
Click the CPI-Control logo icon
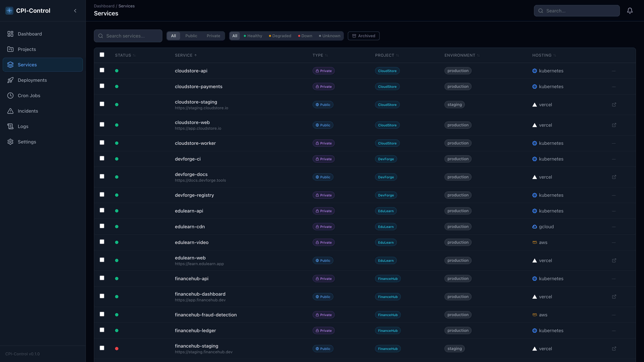pos(9,11)
